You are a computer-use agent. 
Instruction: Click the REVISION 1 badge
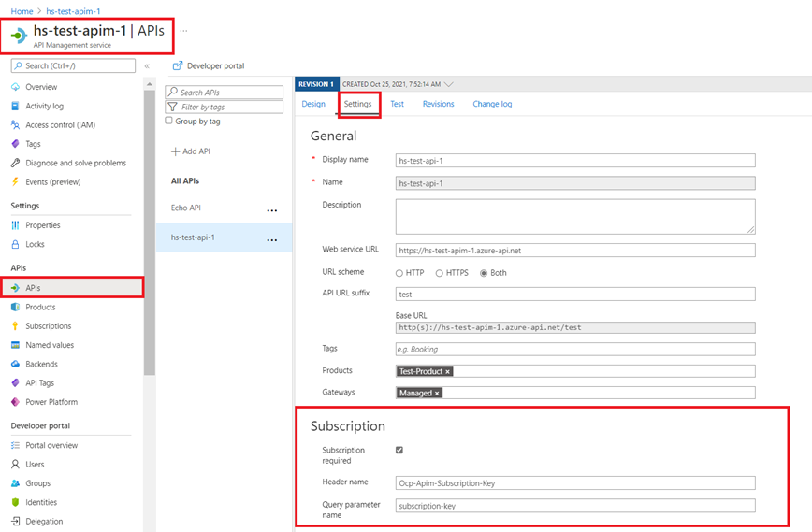point(316,84)
